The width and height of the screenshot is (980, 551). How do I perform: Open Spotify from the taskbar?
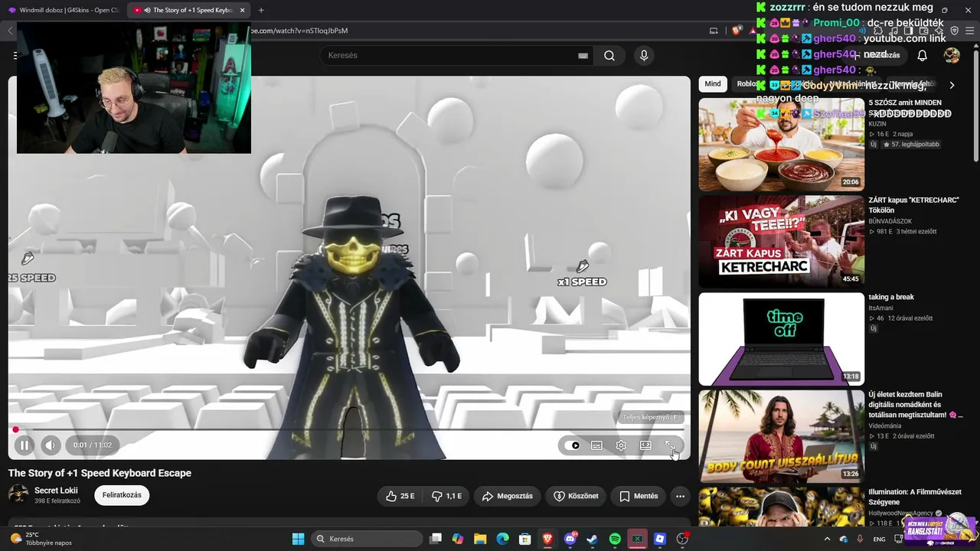click(615, 539)
